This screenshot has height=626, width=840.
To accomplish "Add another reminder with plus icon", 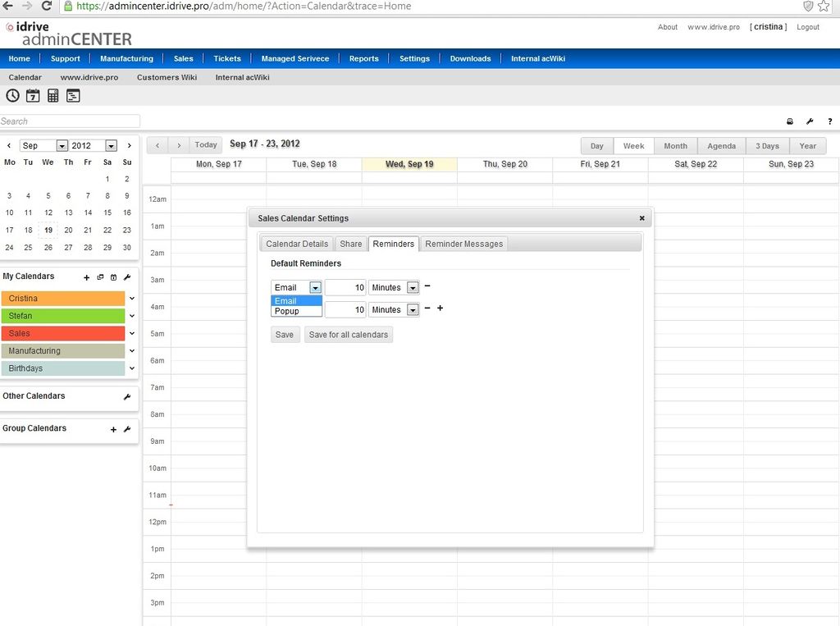I will click(x=440, y=308).
